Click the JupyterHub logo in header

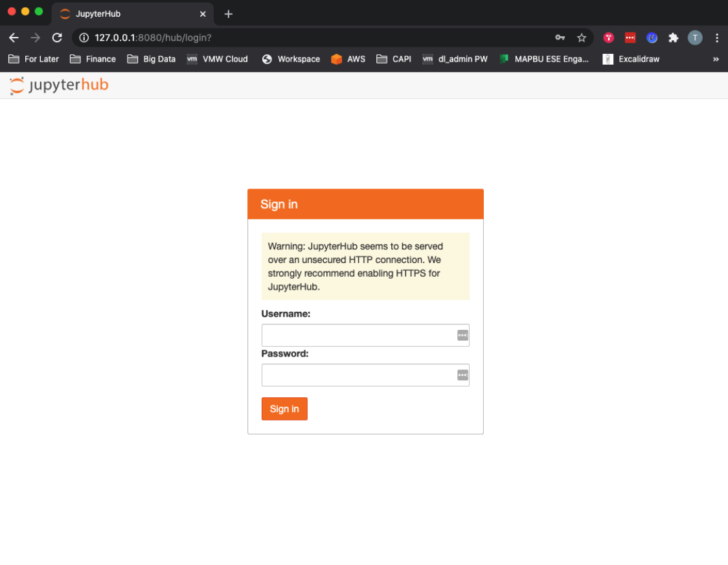point(59,86)
